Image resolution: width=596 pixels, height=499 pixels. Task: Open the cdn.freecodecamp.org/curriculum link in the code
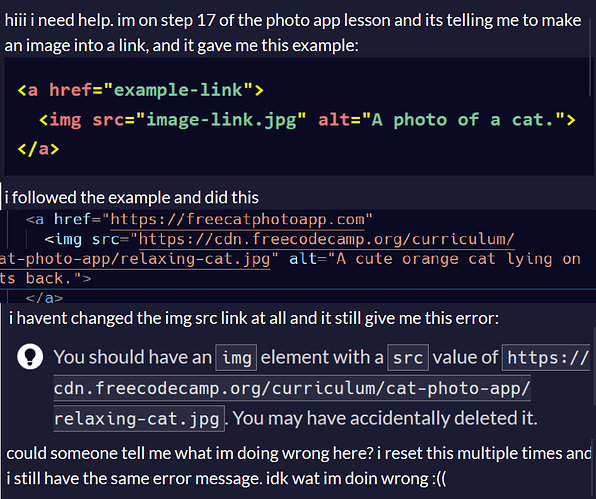pyautogui.click(x=326, y=239)
